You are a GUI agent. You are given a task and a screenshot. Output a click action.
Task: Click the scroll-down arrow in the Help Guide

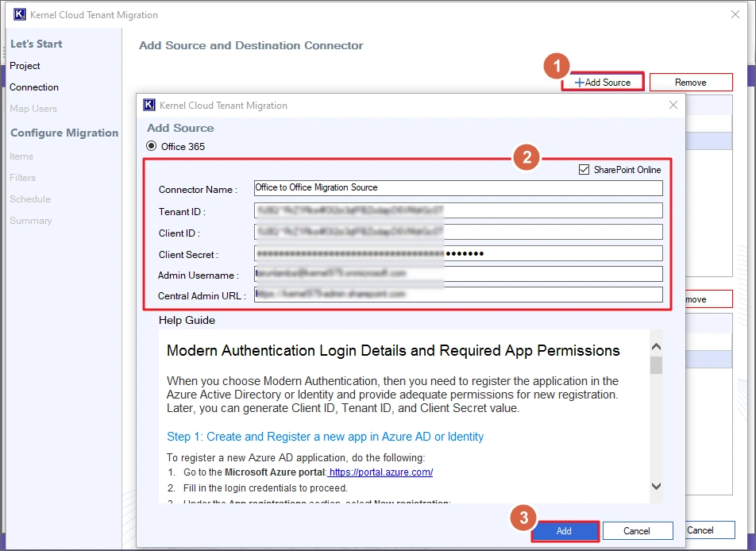(658, 486)
